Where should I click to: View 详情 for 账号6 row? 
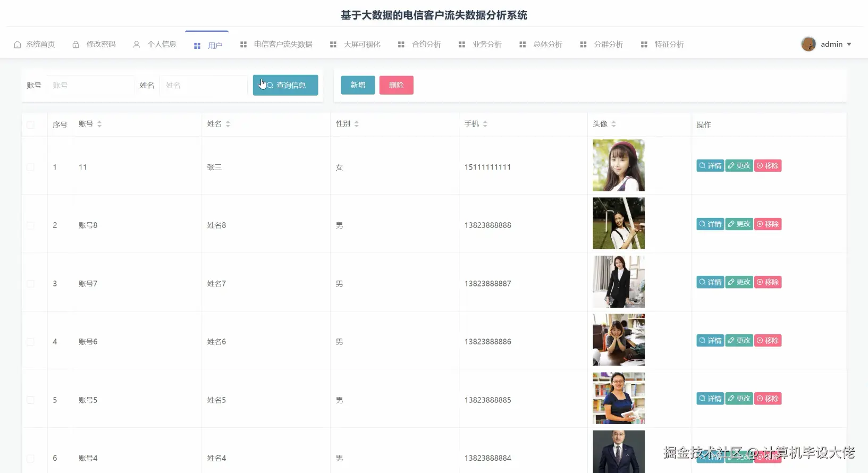point(710,341)
